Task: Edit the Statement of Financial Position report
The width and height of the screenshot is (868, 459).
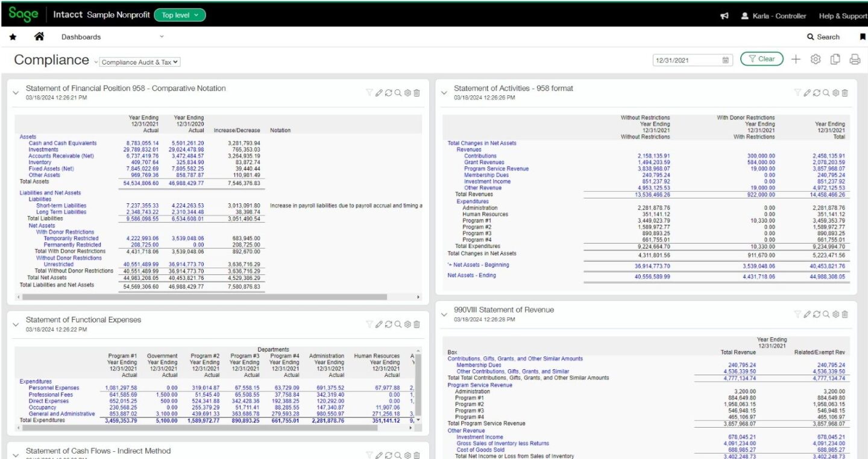Action: [x=379, y=93]
